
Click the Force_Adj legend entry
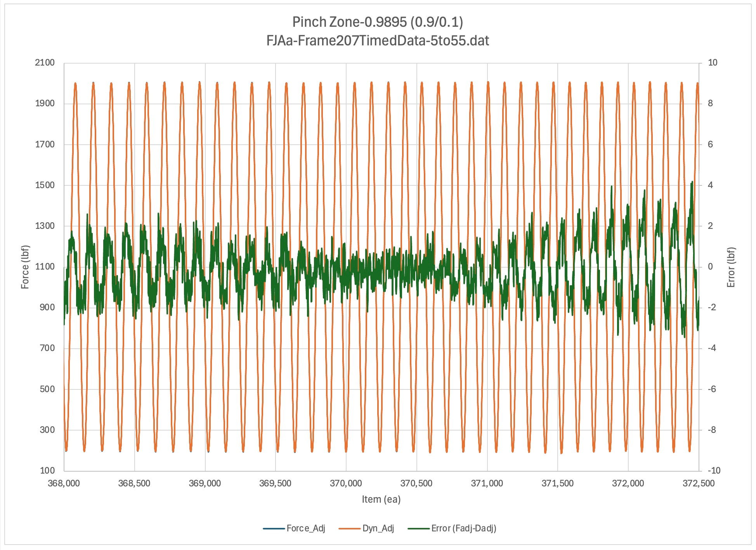click(305, 528)
